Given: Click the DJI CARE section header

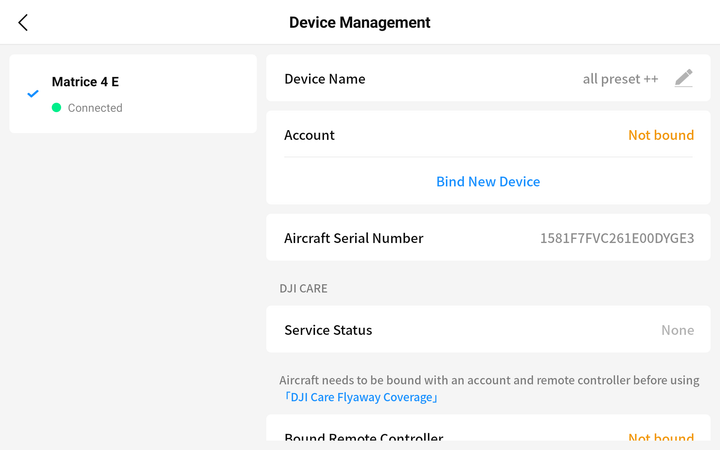Looking at the screenshot, I should [x=304, y=288].
